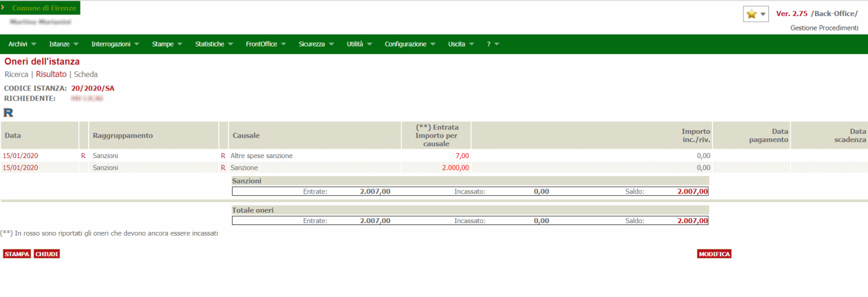The width and height of the screenshot is (868, 297).
Task: Open the FrontOffice menu
Action: pos(265,44)
